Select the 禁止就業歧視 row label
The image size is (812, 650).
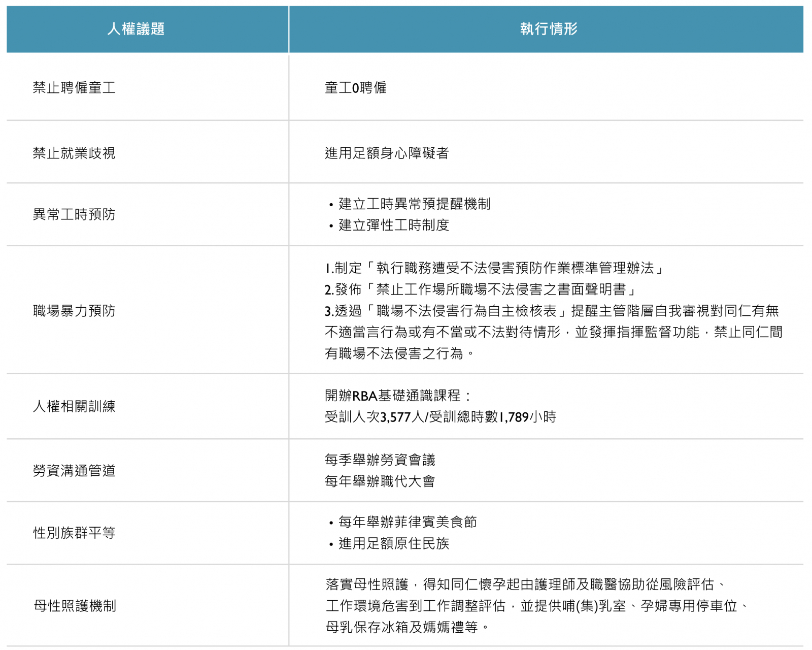74,153
